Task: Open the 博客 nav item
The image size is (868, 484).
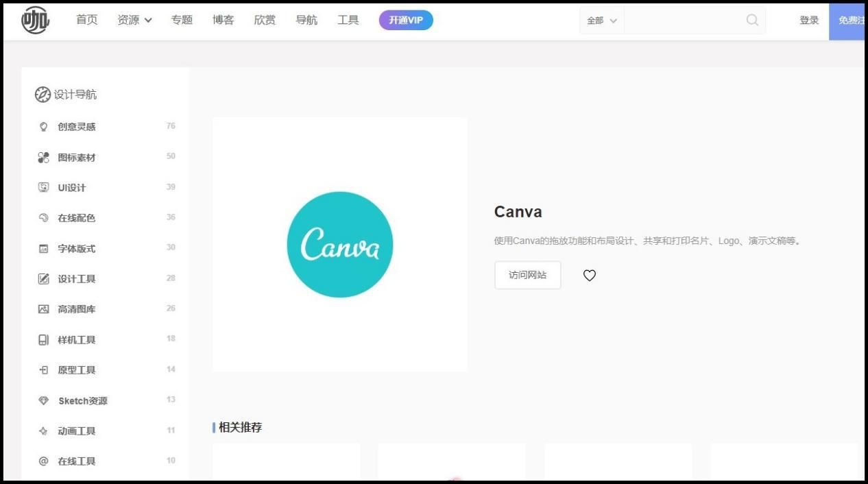Action: (x=224, y=20)
